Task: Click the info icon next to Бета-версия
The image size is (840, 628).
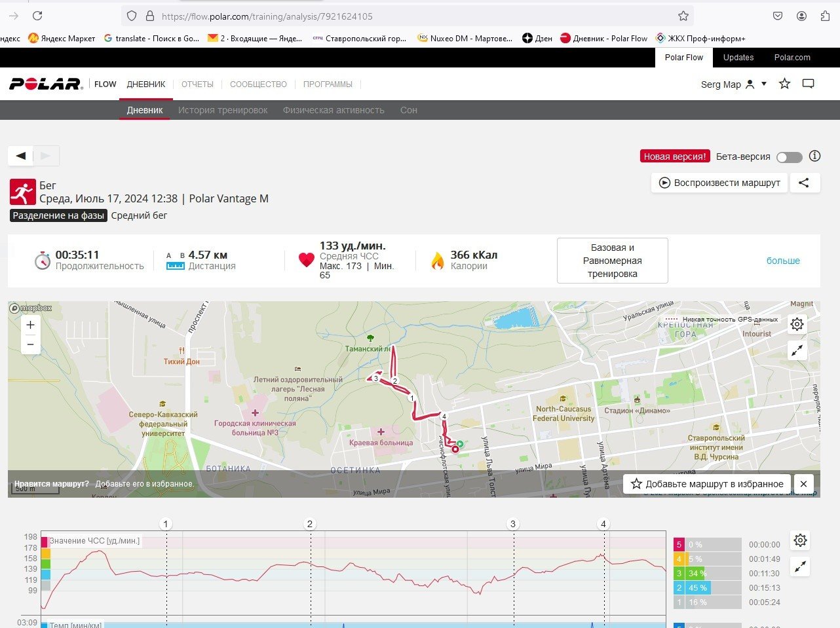Action: [815, 156]
